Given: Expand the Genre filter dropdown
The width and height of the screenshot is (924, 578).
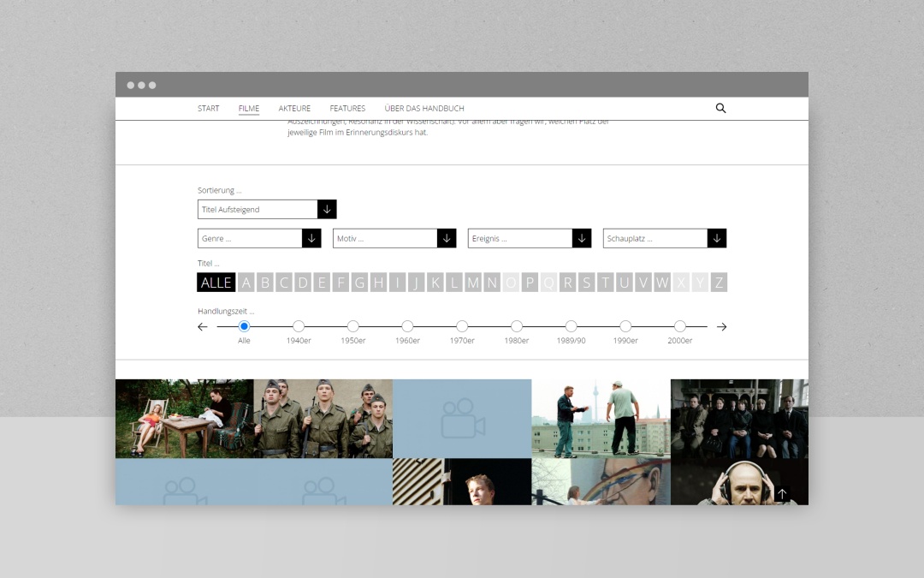Looking at the screenshot, I should 259,238.
